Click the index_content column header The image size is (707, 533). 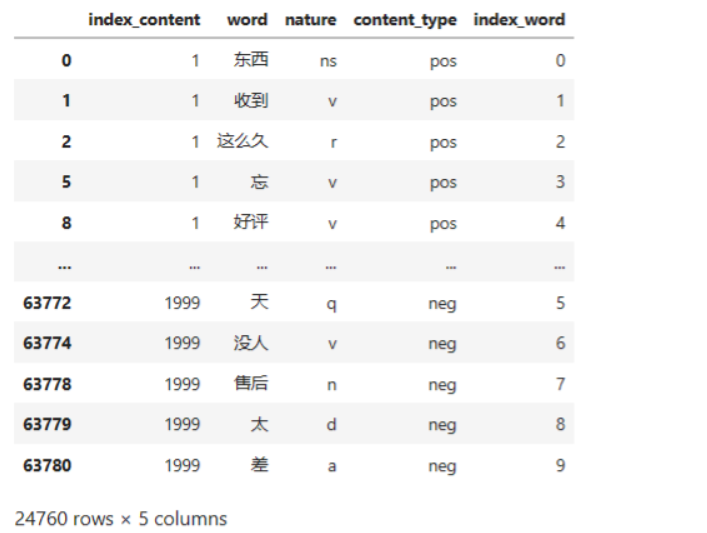pos(144,19)
